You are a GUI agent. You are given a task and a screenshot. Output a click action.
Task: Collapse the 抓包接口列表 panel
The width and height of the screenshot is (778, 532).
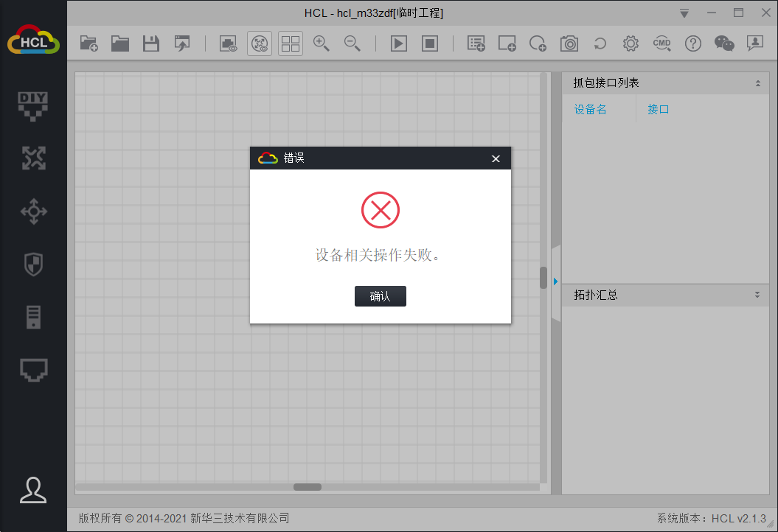(757, 83)
